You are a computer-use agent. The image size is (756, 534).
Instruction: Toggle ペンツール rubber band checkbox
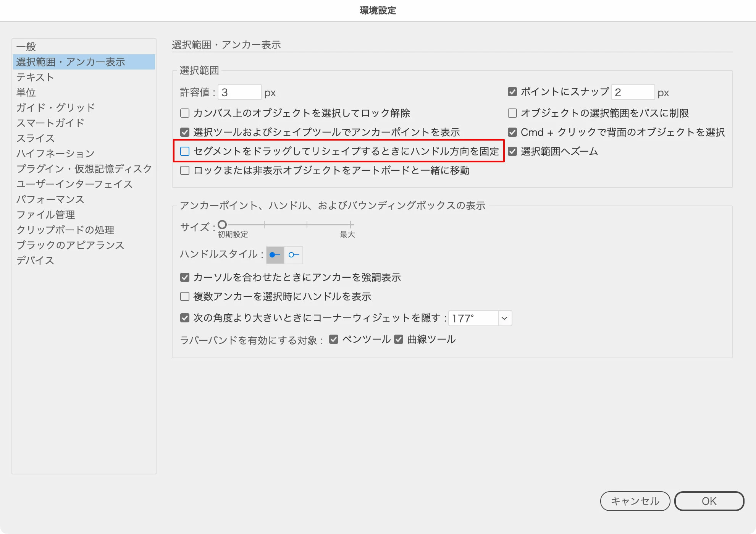[334, 339]
